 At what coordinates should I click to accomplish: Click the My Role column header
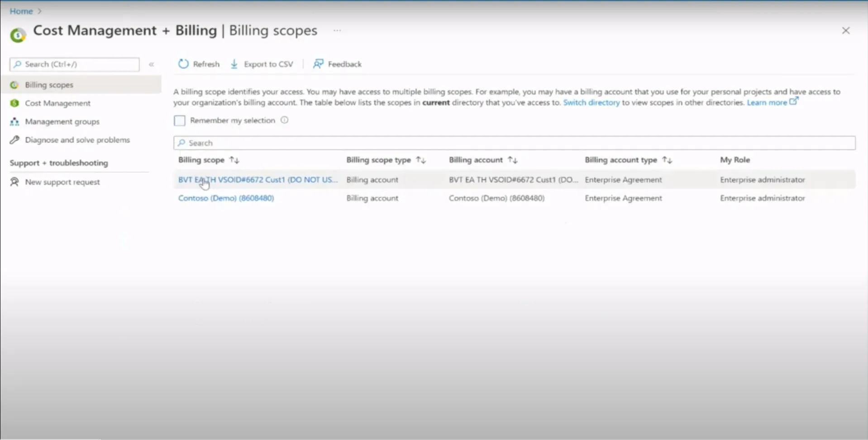[735, 160]
